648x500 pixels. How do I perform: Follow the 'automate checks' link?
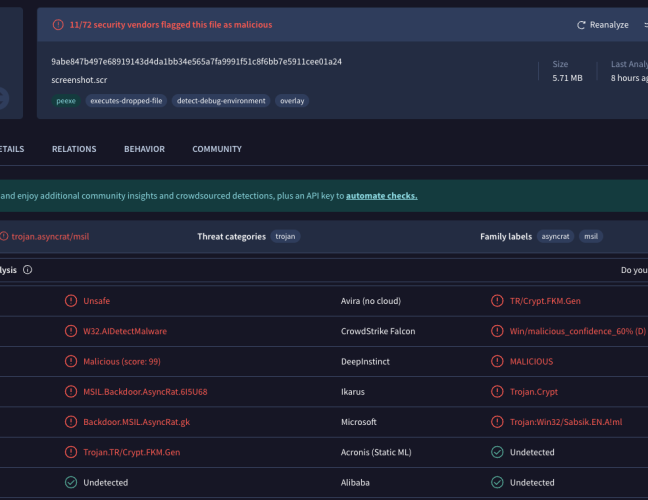tap(381, 196)
